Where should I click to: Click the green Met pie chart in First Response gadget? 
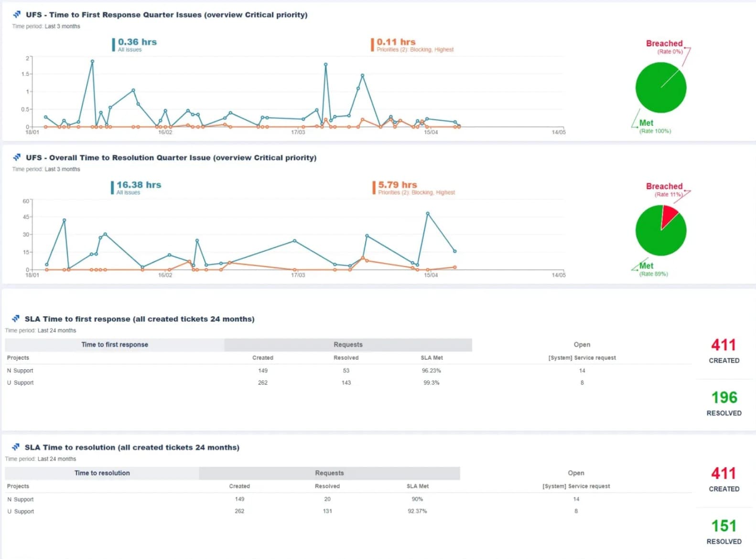(x=661, y=87)
